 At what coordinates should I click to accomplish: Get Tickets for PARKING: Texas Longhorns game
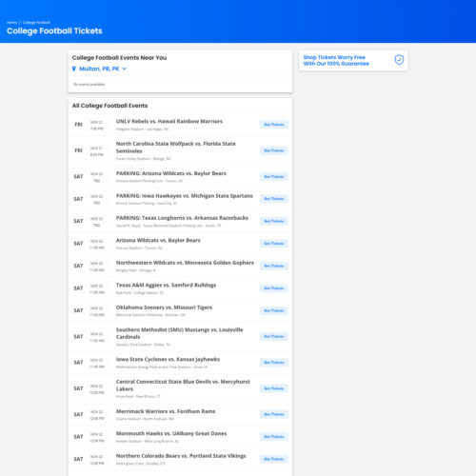click(274, 221)
